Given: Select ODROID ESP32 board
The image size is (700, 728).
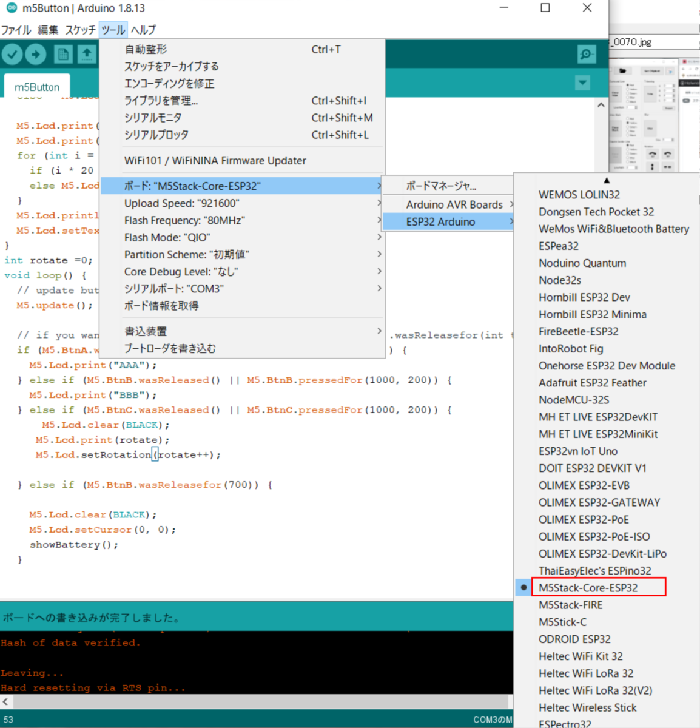Looking at the screenshot, I should (x=607, y=639).
